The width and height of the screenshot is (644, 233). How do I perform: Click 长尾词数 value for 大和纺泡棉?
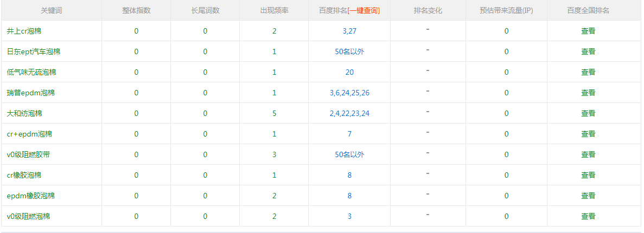tap(206, 113)
